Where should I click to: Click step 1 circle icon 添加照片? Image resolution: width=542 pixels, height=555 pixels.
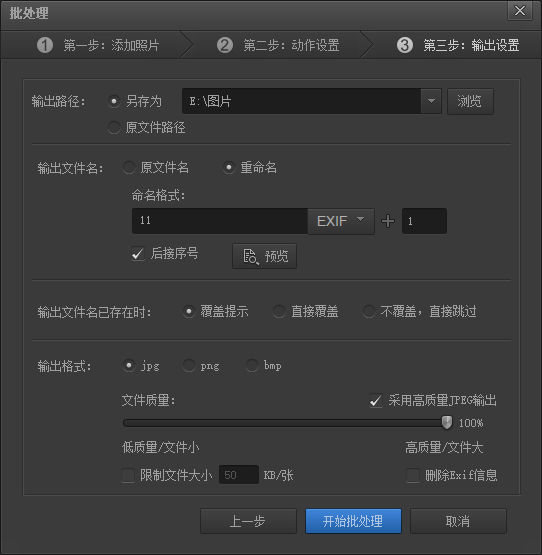tap(45, 45)
